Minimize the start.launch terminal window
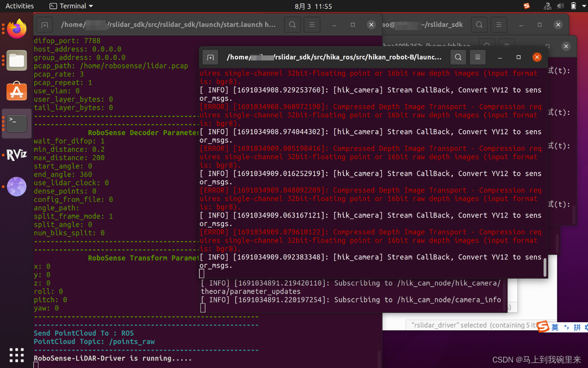The width and height of the screenshot is (588, 368). 334,25
